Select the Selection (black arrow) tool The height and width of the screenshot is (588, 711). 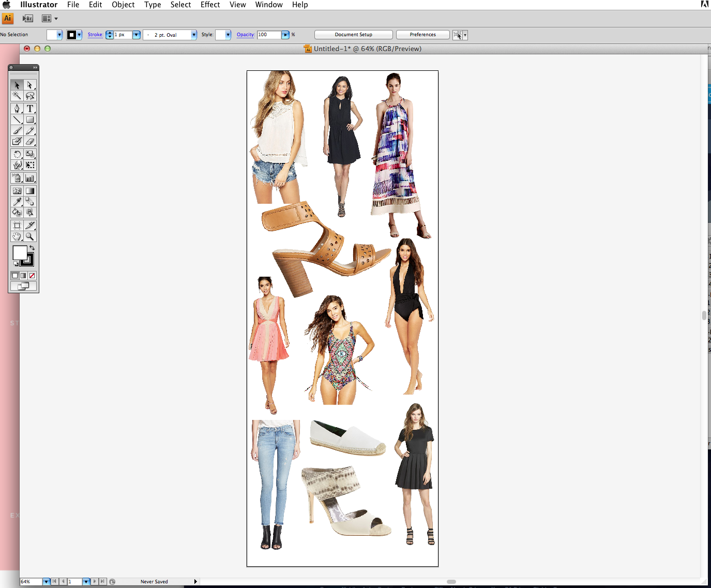pos(17,85)
